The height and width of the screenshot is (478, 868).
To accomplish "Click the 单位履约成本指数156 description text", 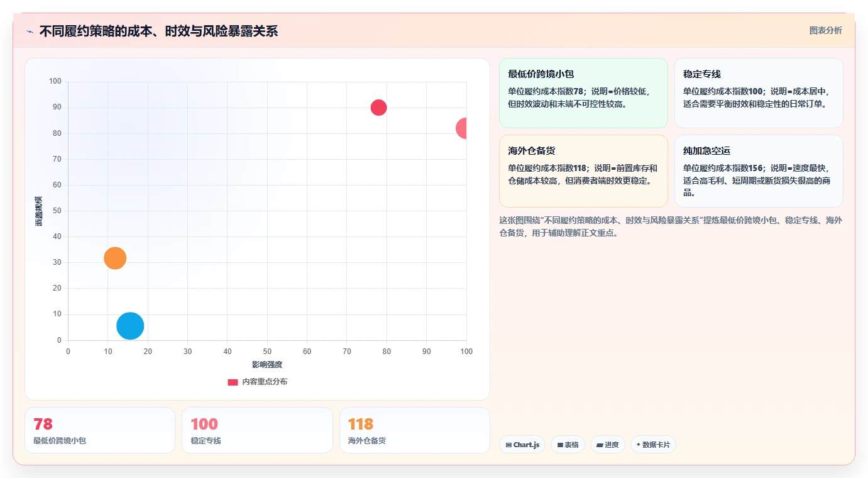I will [x=757, y=181].
